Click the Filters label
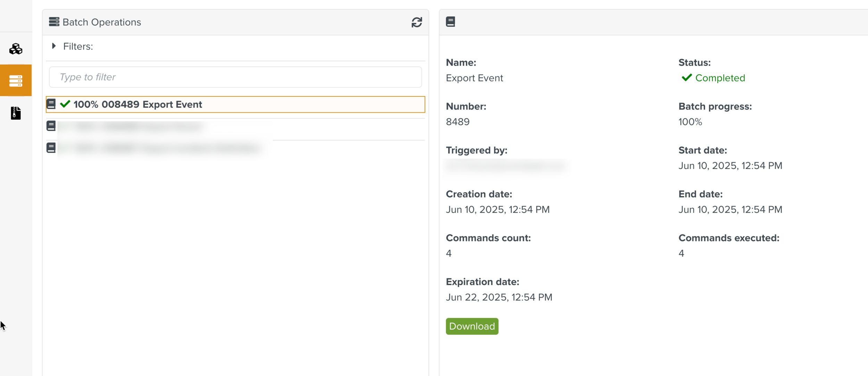 point(78,46)
